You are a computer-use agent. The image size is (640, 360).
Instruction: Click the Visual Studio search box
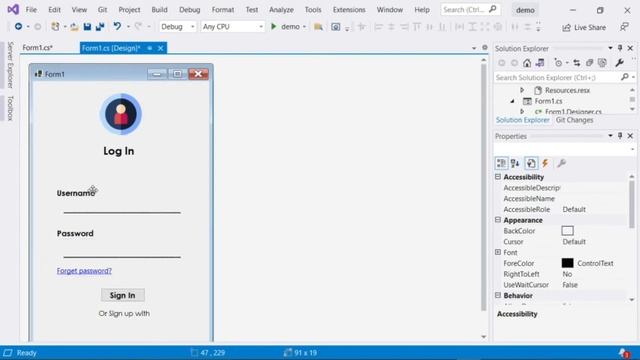pyautogui.click(x=470, y=9)
